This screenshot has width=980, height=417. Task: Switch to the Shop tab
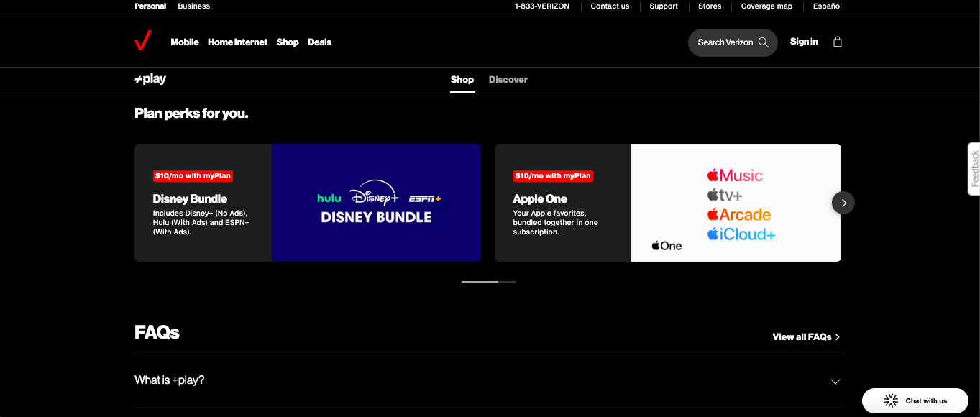462,80
